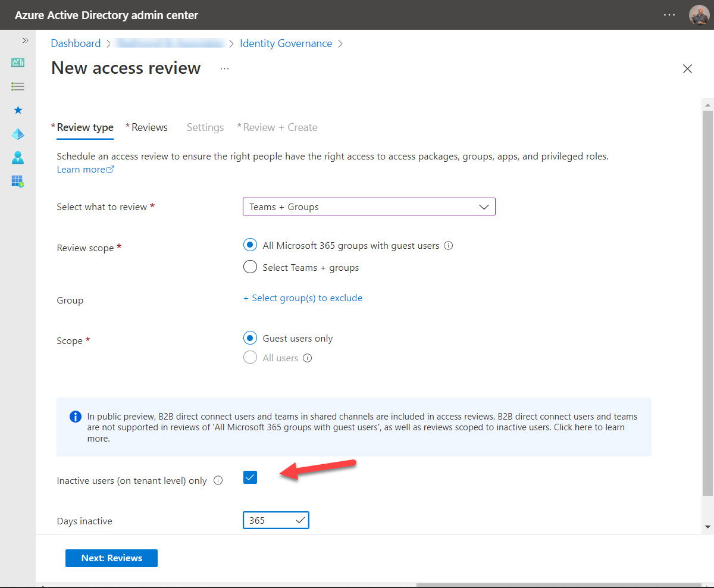
Task: Show info tooltip for Inactive users option
Action: pyautogui.click(x=218, y=480)
